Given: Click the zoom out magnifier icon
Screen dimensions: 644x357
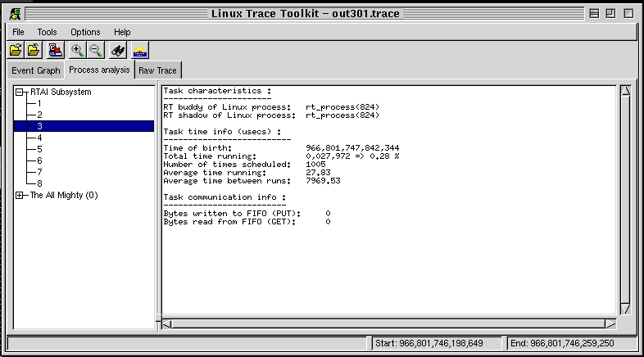Looking at the screenshot, I should 95,51.
